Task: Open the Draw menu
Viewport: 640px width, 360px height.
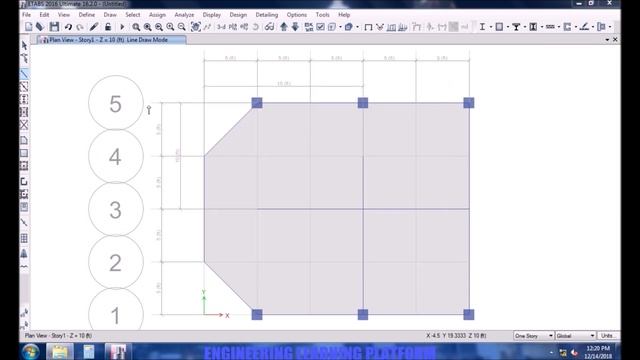Action: click(x=110, y=15)
